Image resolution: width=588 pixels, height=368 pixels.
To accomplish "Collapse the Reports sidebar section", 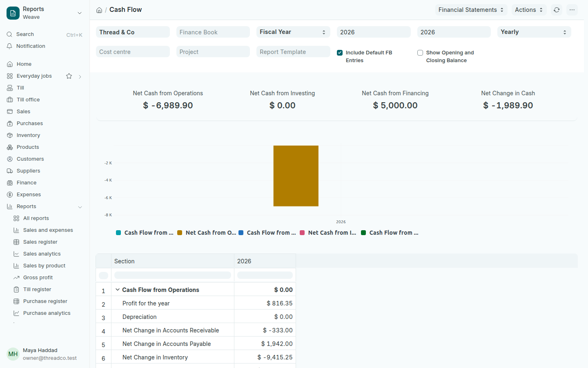I will coord(80,207).
